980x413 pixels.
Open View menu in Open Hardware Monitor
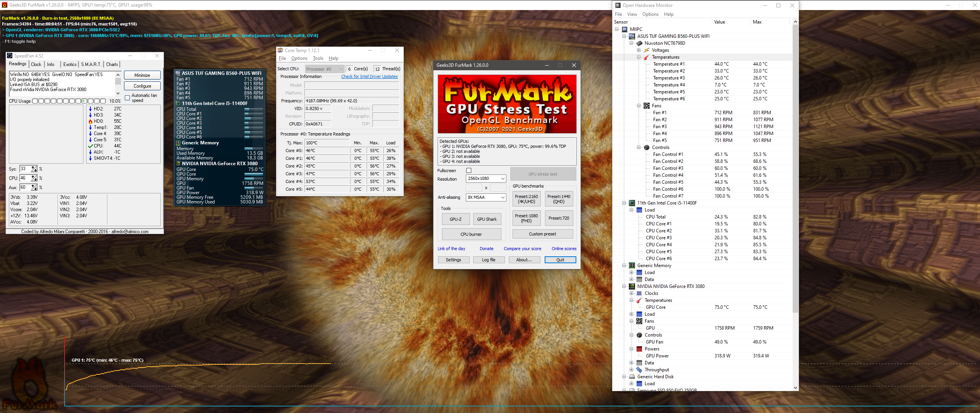pos(632,14)
